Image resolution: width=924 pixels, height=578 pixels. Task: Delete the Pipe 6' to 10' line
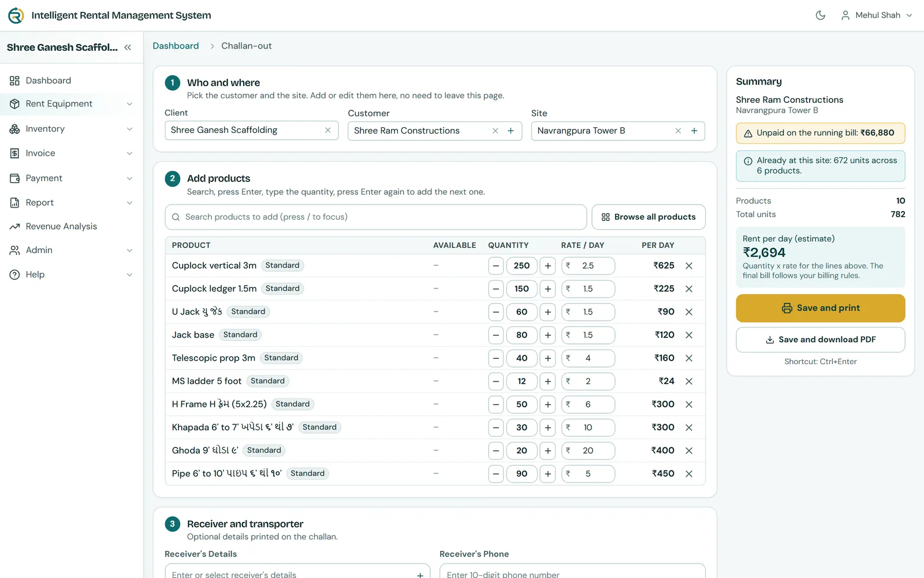pos(689,474)
